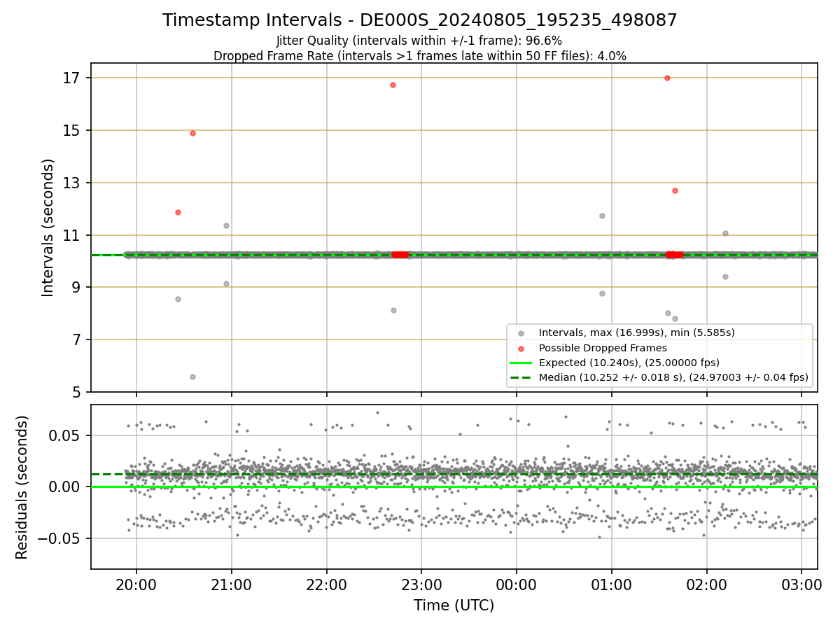
Task: Click the gray point near 8.1 seconds before 23:00
Action: click(x=393, y=310)
